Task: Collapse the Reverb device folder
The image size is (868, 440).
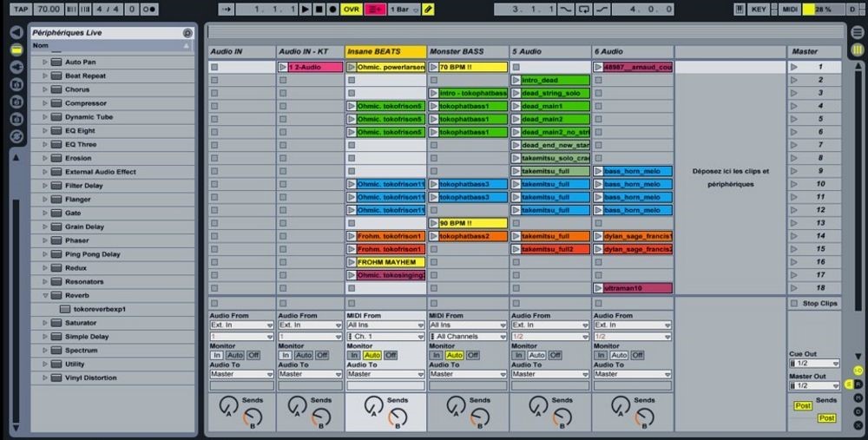Action: click(x=45, y=296)
